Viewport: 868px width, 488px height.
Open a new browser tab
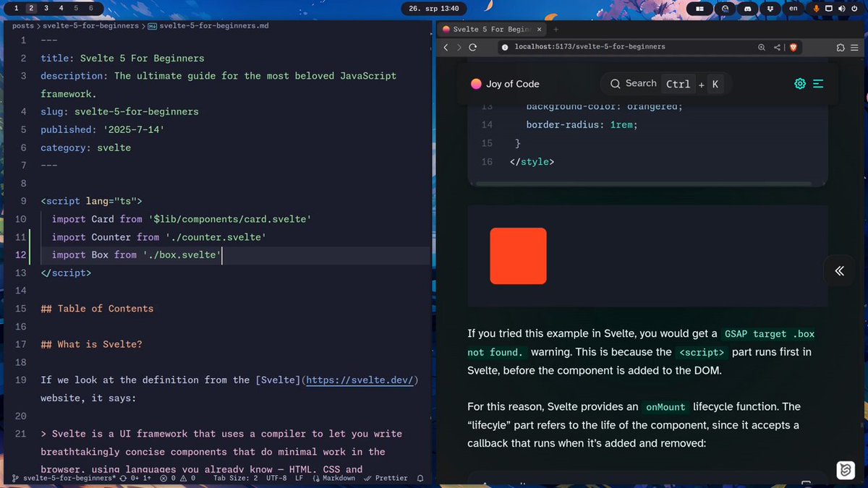[556, 29]
